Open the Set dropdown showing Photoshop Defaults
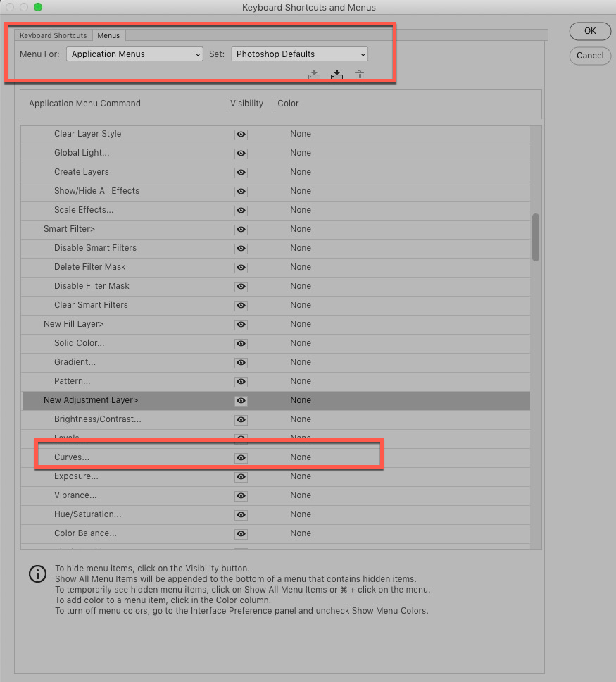616x682 pixels. pos(298,54)
